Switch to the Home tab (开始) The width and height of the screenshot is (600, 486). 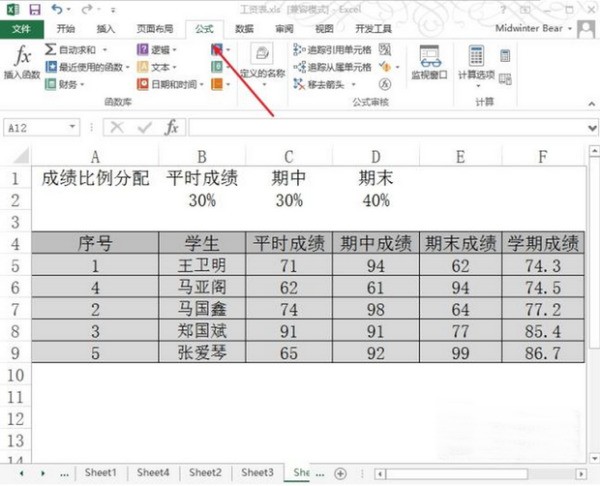[65, 29]
